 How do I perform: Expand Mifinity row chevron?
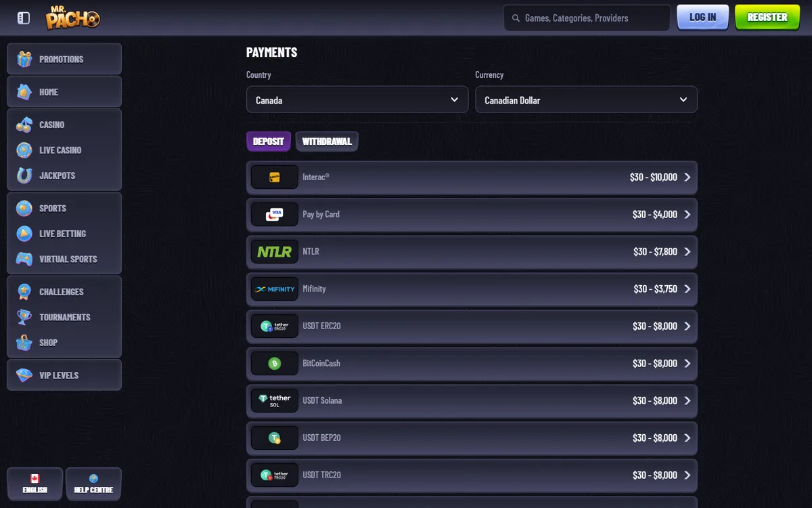687,289
